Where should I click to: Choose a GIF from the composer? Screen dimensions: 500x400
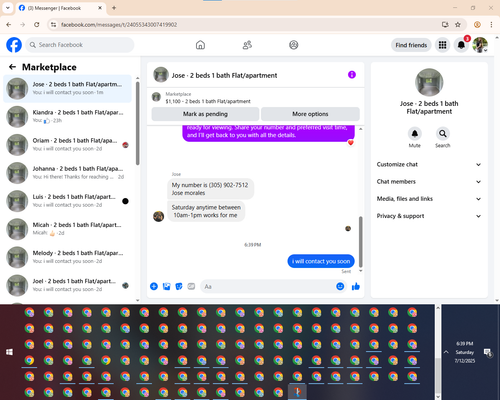click(x=191, y=286)
